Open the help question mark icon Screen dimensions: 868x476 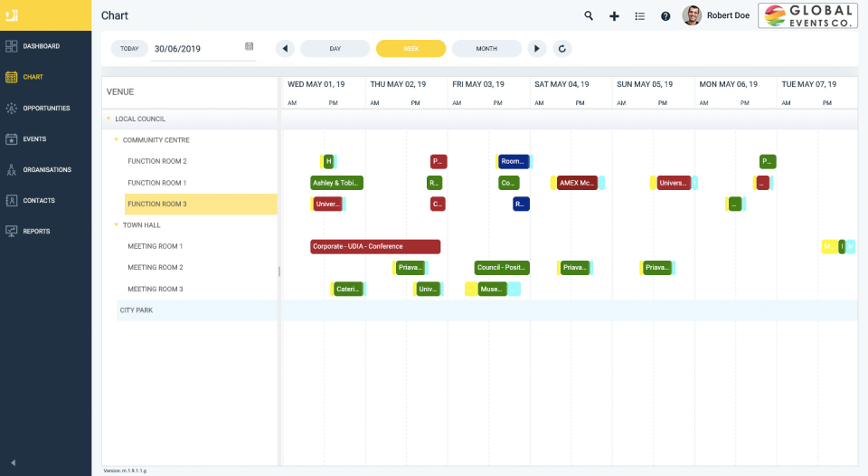pyautogui.click(x=665, y=15)
